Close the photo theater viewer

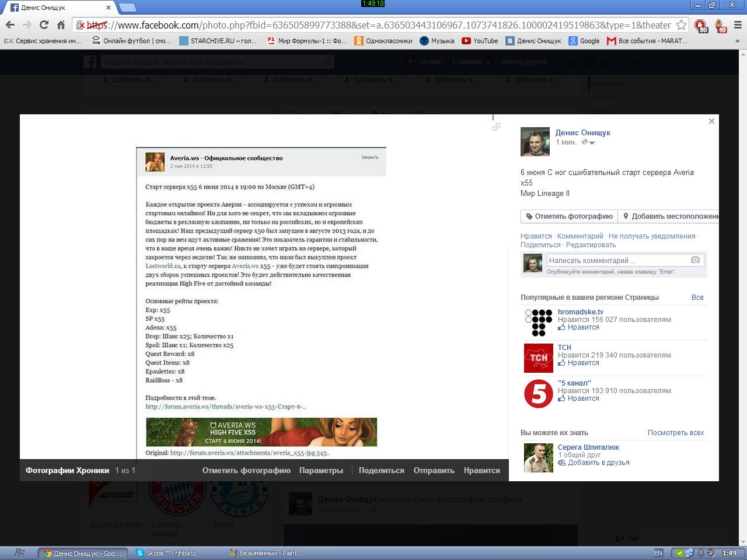pos(711,121)
